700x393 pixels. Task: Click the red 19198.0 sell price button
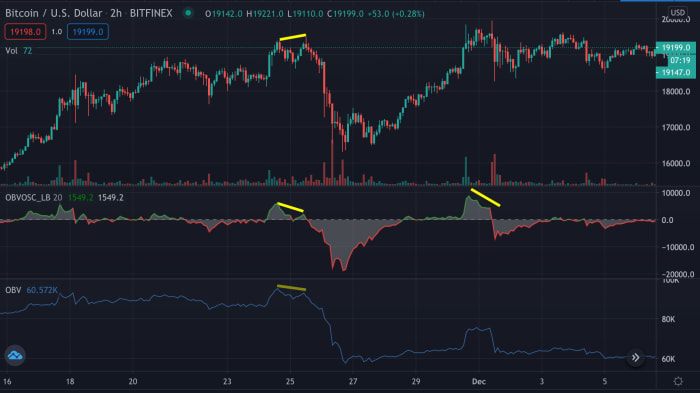(25, 32)
